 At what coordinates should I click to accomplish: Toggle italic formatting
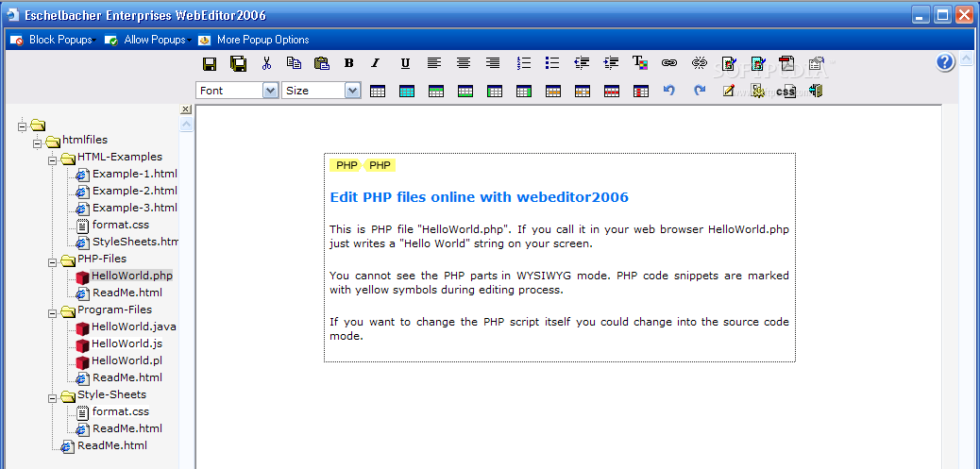376,63
